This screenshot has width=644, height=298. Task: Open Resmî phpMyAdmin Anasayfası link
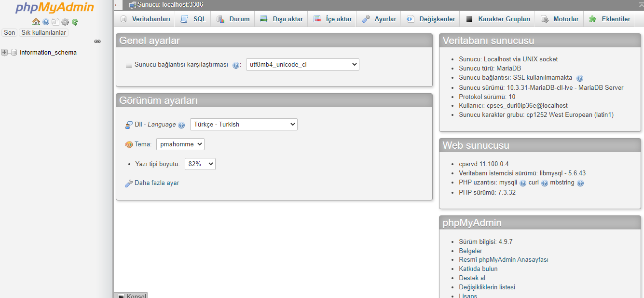504,260
